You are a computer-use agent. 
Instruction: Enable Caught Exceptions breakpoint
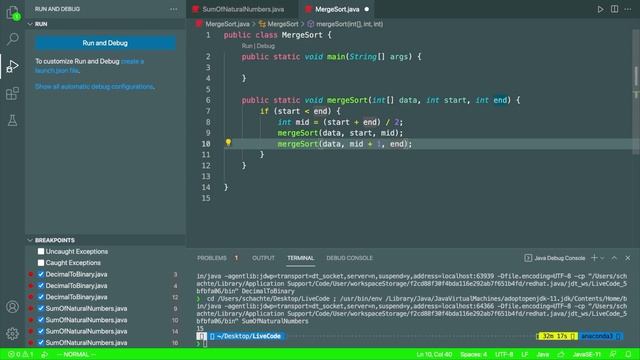[41, 263]
